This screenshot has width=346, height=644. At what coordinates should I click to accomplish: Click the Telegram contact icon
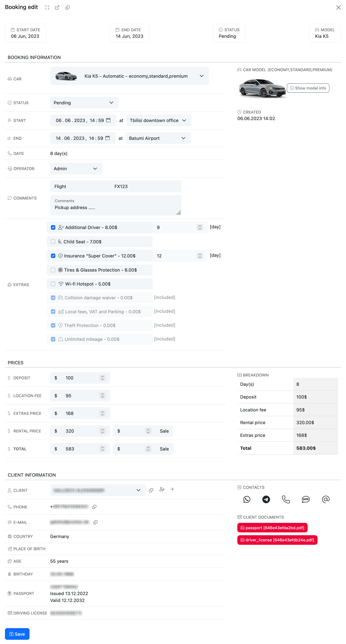coord(266,499)
